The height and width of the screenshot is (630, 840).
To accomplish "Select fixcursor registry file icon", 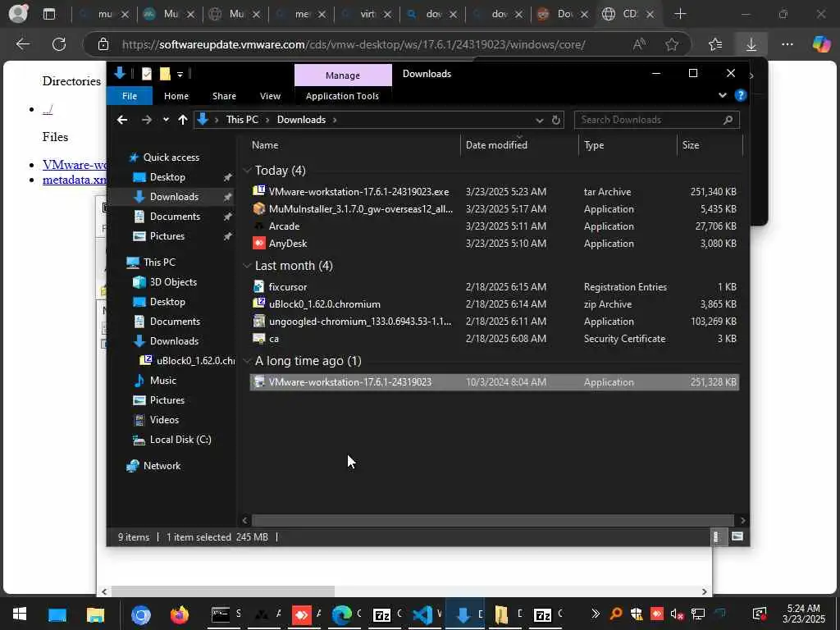I will 259,286.
